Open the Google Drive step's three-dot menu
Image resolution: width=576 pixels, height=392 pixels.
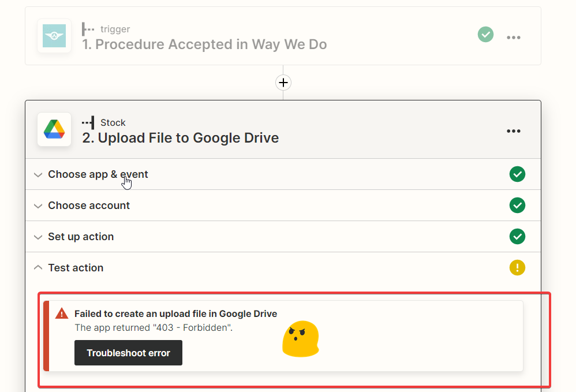click(513, 131)
